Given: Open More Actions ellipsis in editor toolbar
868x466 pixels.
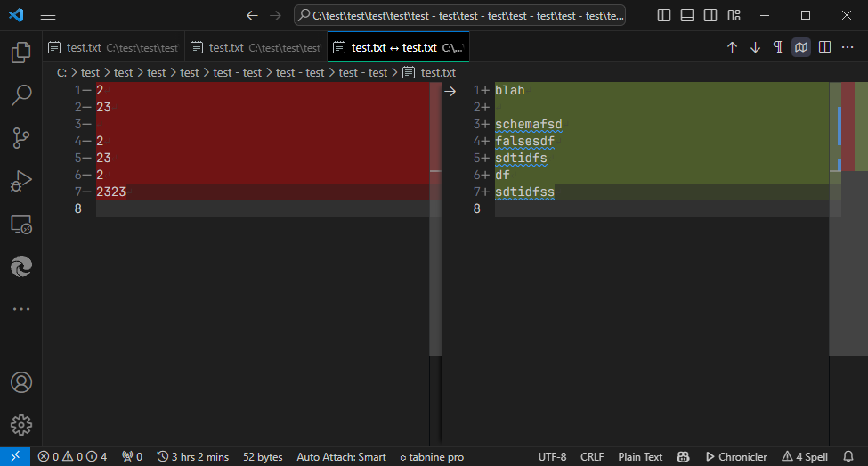Looking at the screenshot, I should (848, 47).
